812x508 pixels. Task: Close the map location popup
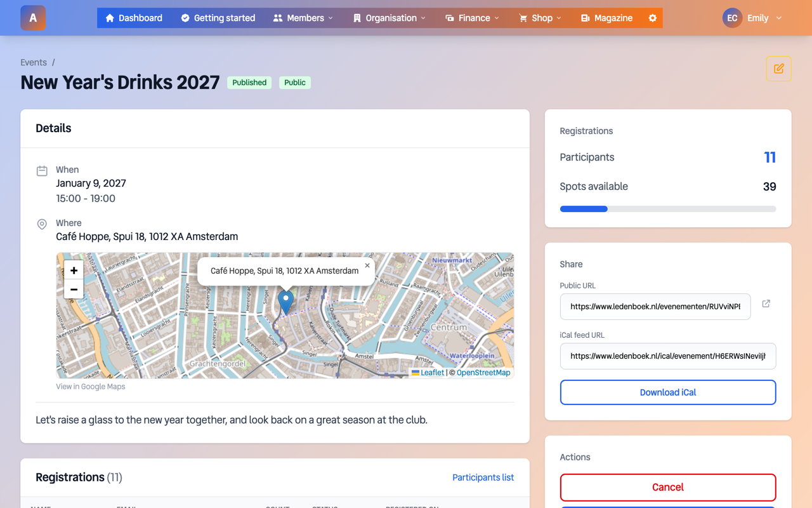[367, 265]
